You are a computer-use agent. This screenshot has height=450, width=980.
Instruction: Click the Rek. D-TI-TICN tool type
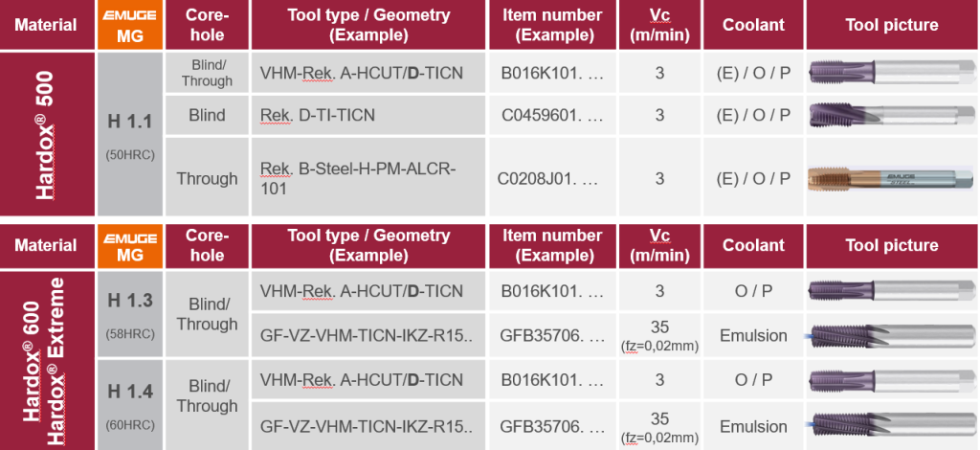tap(317, 115)
